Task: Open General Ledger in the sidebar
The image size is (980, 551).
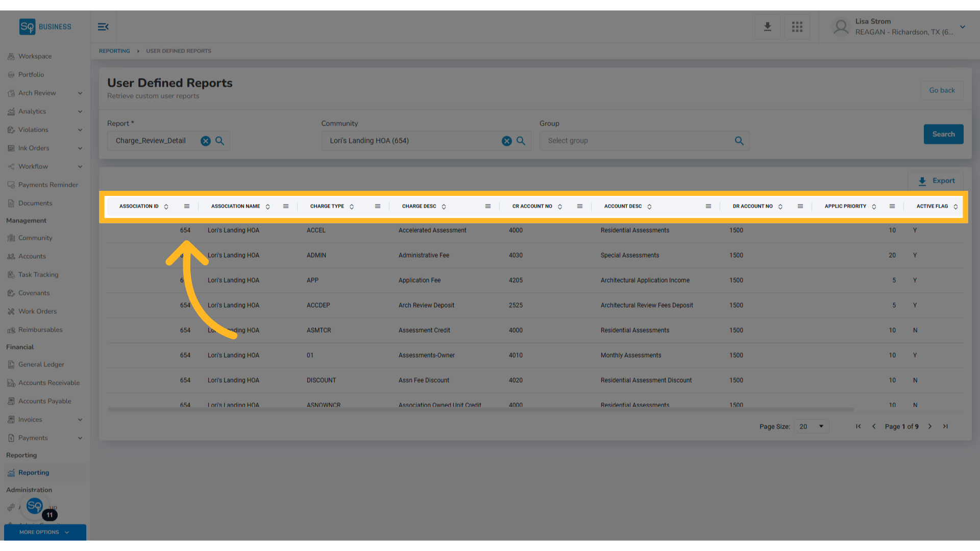Action: pos(41,364)
